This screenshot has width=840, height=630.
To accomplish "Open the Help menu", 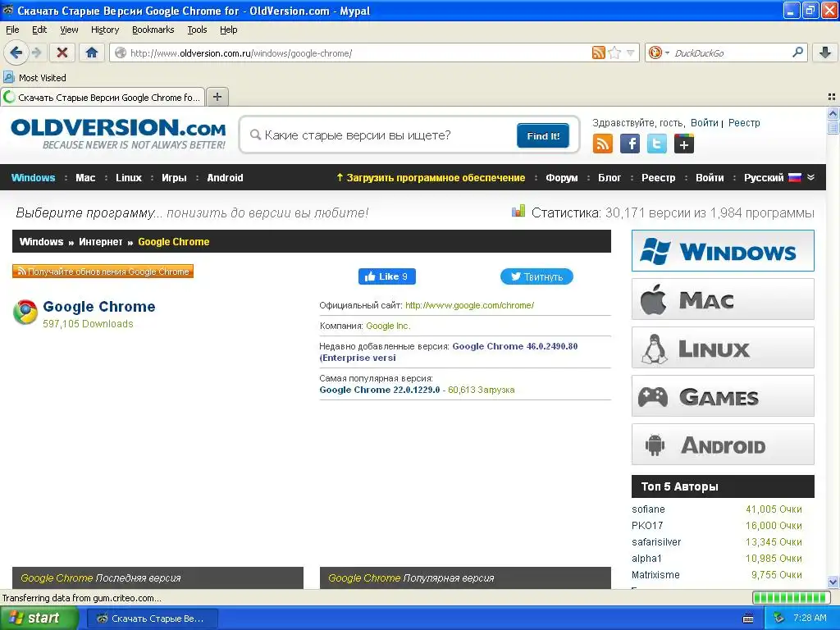I will click(x=228, y=30).
